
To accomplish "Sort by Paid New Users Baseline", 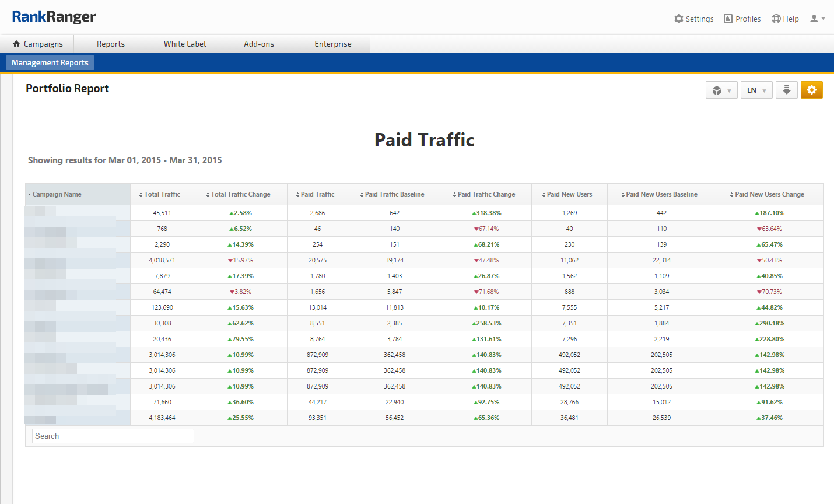I will click(x=661, y=194).
